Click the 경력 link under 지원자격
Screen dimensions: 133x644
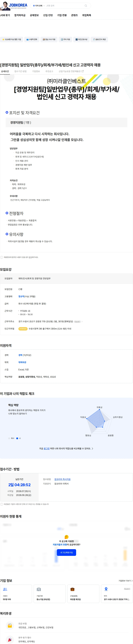[20, 355]
